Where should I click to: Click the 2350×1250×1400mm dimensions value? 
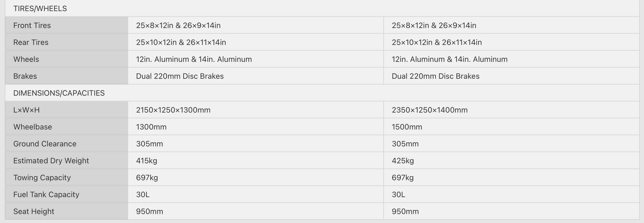430,110
